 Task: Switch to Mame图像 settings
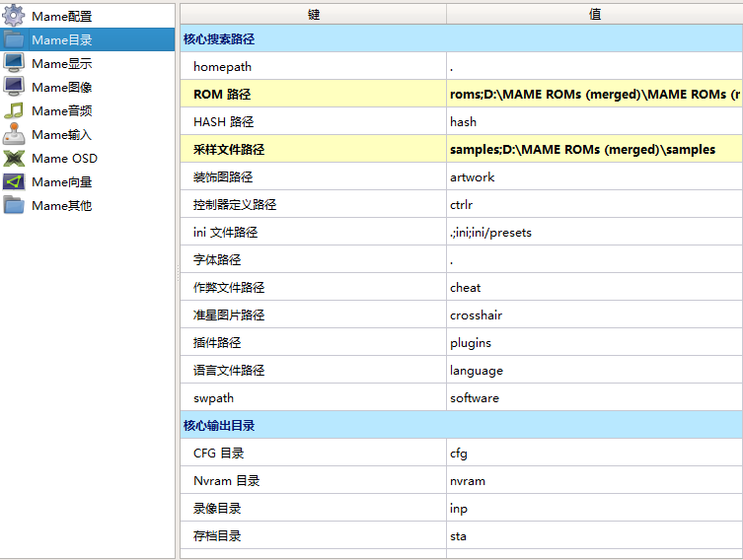61,87
